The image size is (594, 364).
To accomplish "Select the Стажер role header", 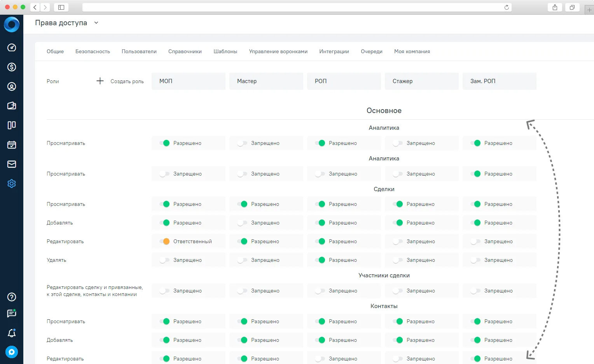I will [422, 81].
